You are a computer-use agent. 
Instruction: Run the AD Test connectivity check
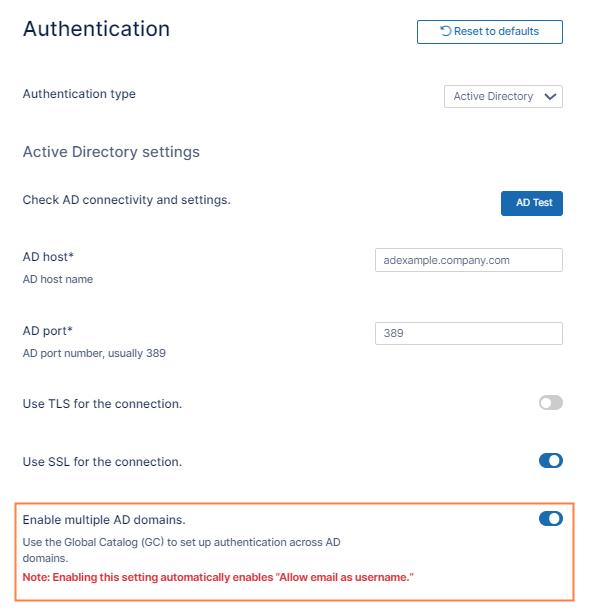coord(532,203)
